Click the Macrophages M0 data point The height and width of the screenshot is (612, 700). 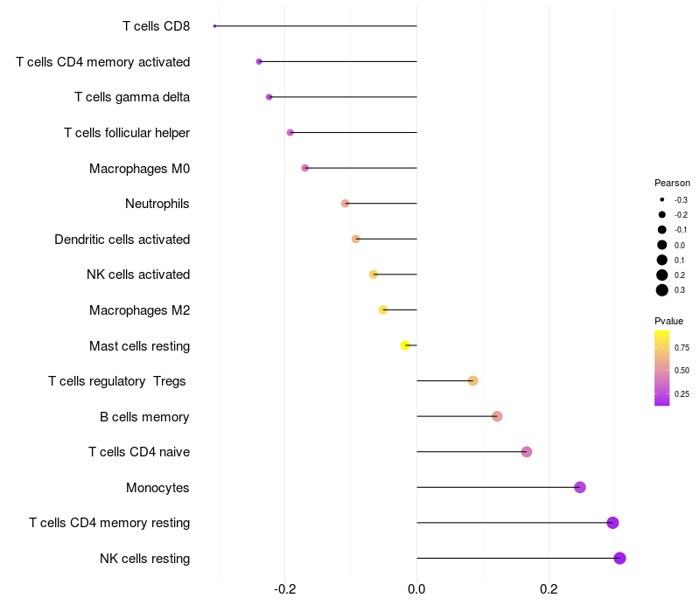(304, 168)
